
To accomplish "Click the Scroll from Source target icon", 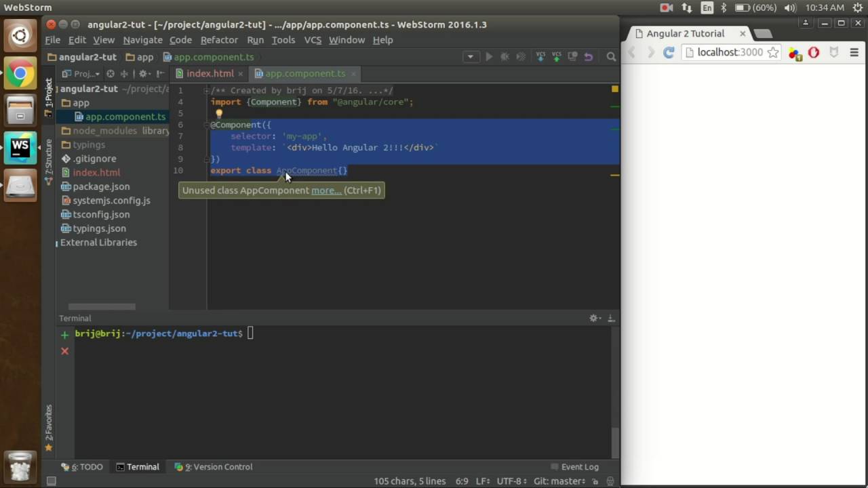I will [111, 73].
